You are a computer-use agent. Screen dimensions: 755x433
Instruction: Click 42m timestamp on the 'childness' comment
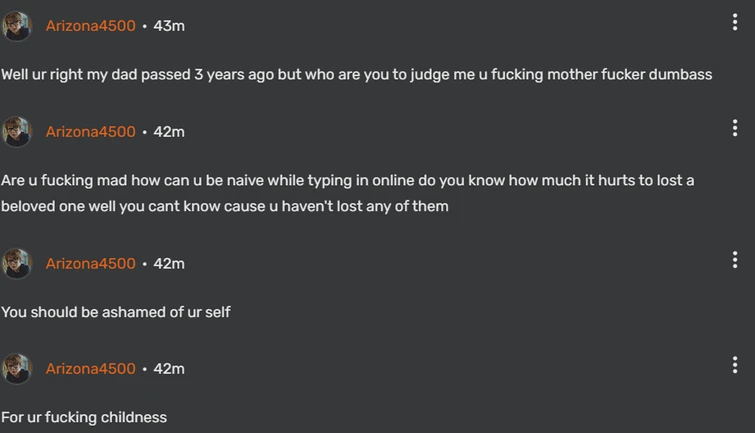coord(169,369)
